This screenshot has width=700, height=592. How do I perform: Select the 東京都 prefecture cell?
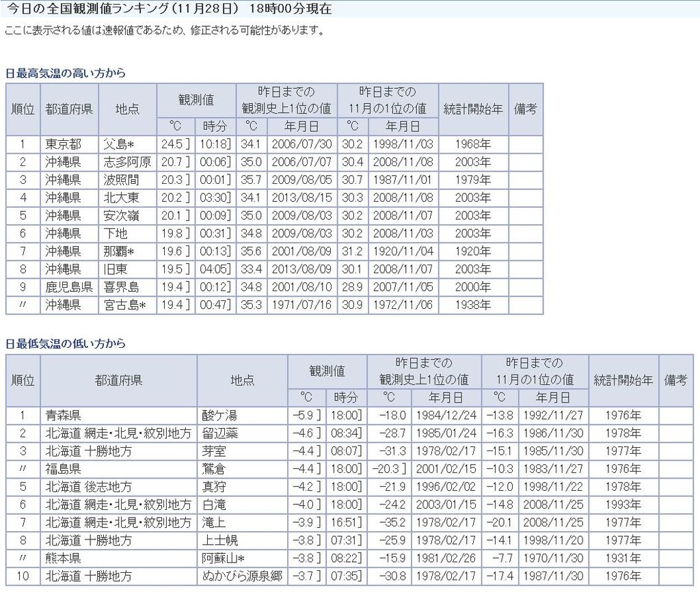click(63, 144)
